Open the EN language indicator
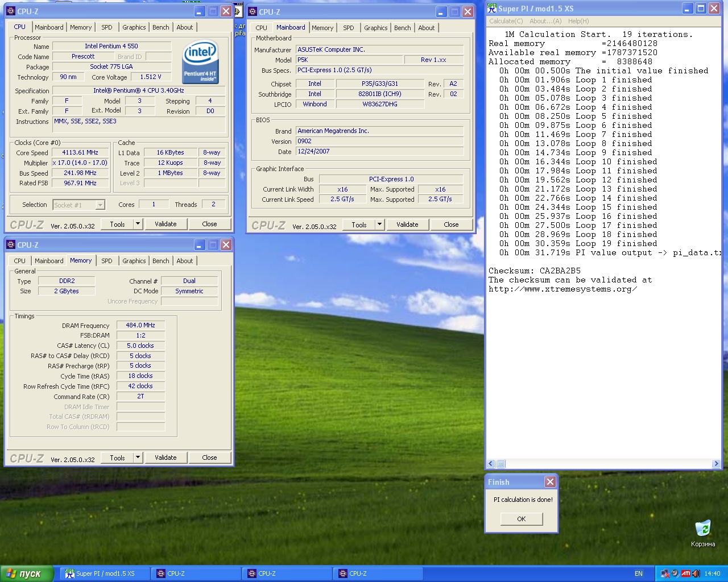The width and height of the screenshot is (728, 582). pos(639,573)
